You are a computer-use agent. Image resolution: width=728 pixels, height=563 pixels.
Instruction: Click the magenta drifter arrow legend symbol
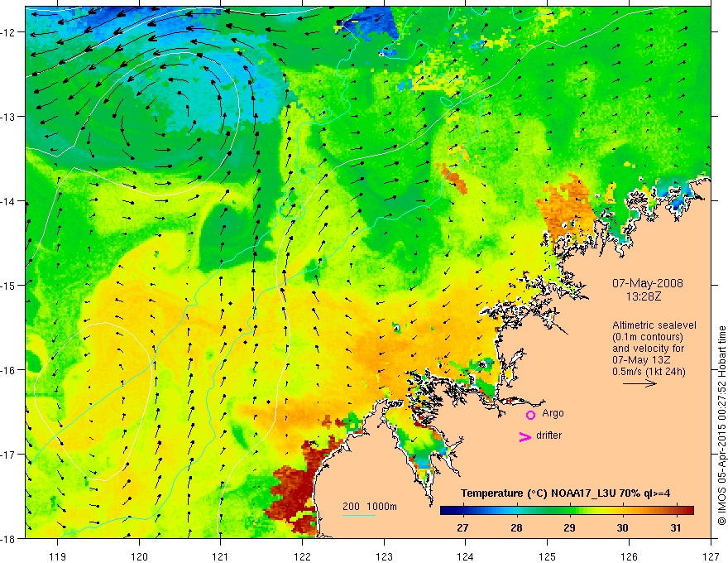524,436
